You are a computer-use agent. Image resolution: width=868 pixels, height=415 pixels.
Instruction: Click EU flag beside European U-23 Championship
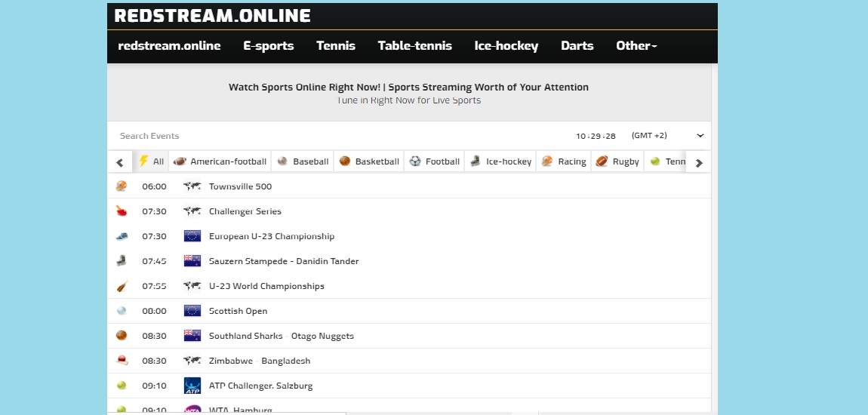[x=192, y=236]
